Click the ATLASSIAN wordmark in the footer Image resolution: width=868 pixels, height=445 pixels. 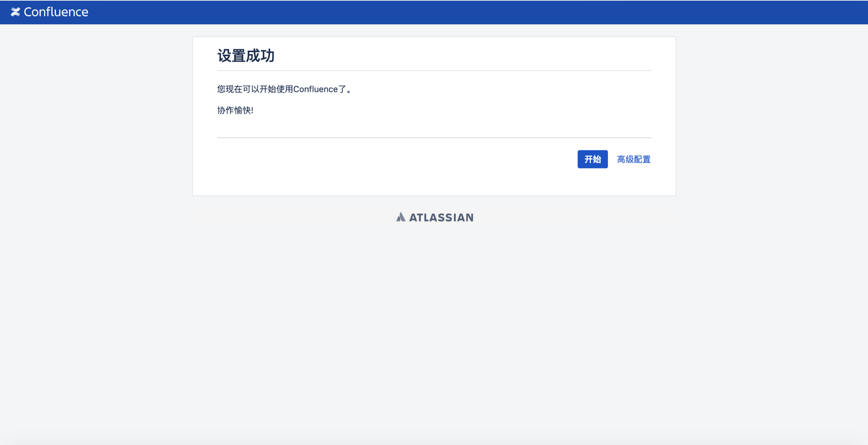point(441,217)
